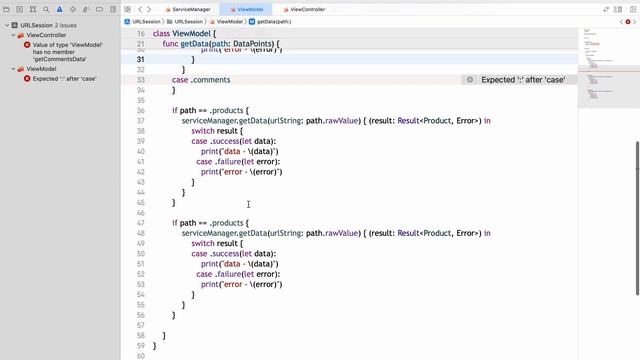Open the related items grid menu
640x360 pixels.
[x=128, y=9]
